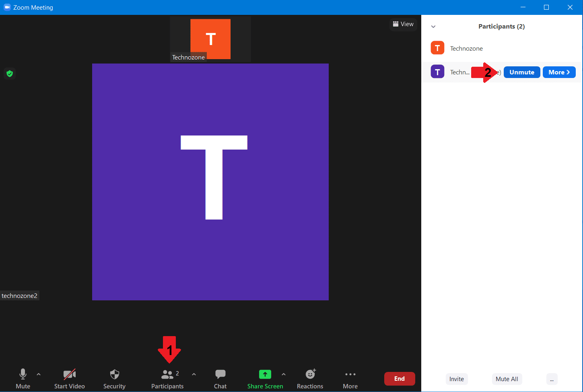Open the View layout menu

pyautogui.click(x=403, y=24)
